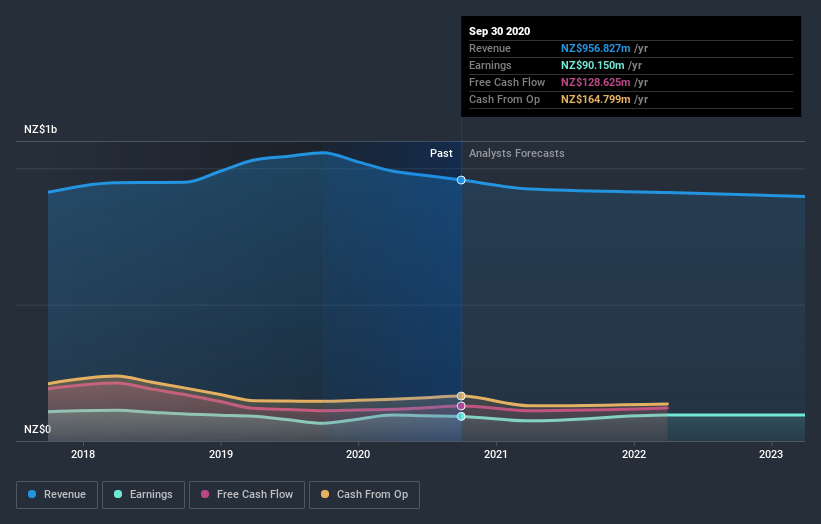Click the Free Cash Flow row label in the tooltip
821x524 pixels.
click(507, 82)
